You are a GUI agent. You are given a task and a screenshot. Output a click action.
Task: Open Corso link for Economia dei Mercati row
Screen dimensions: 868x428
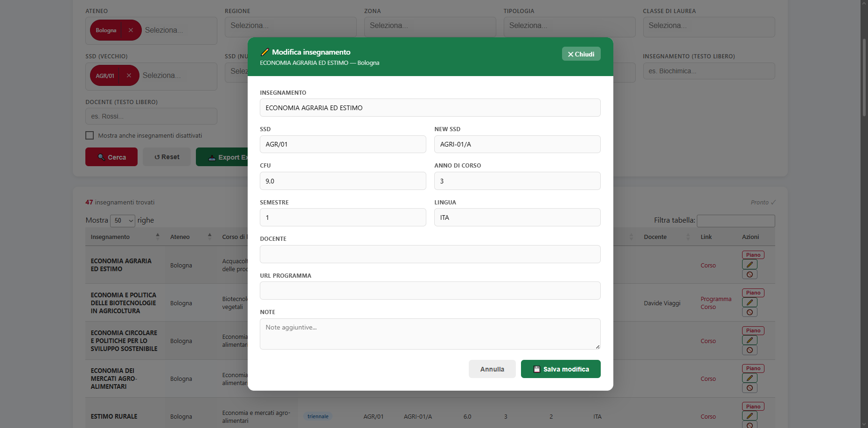tap(708, 379)
